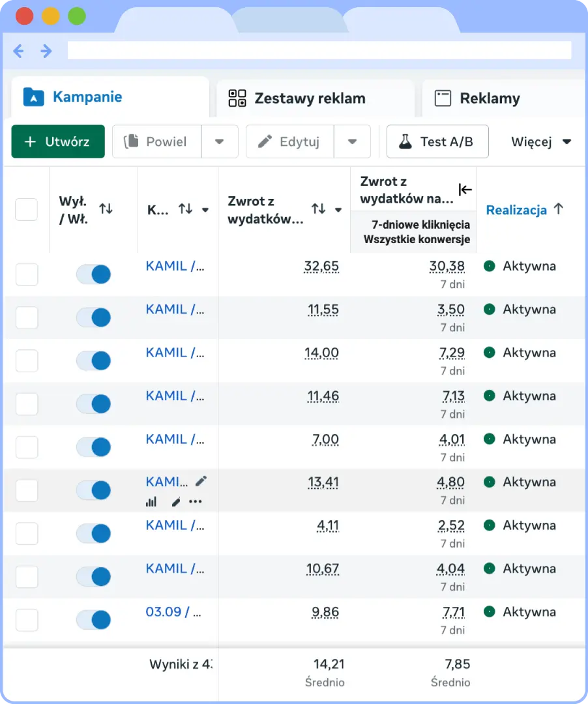Check the box for the 14,00 return row

tap(27, 360)
